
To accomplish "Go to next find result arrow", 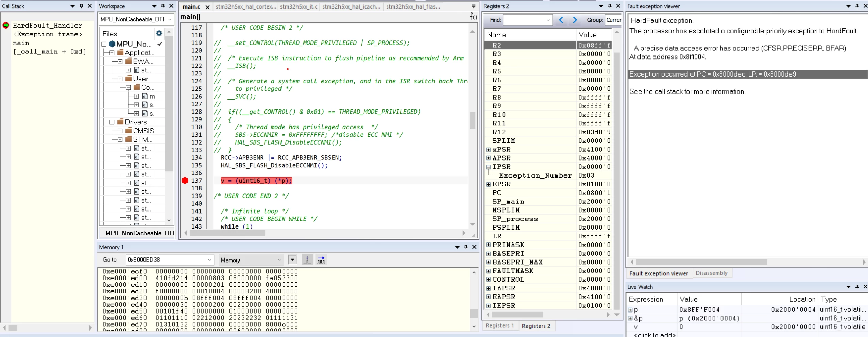I will 575,20.
